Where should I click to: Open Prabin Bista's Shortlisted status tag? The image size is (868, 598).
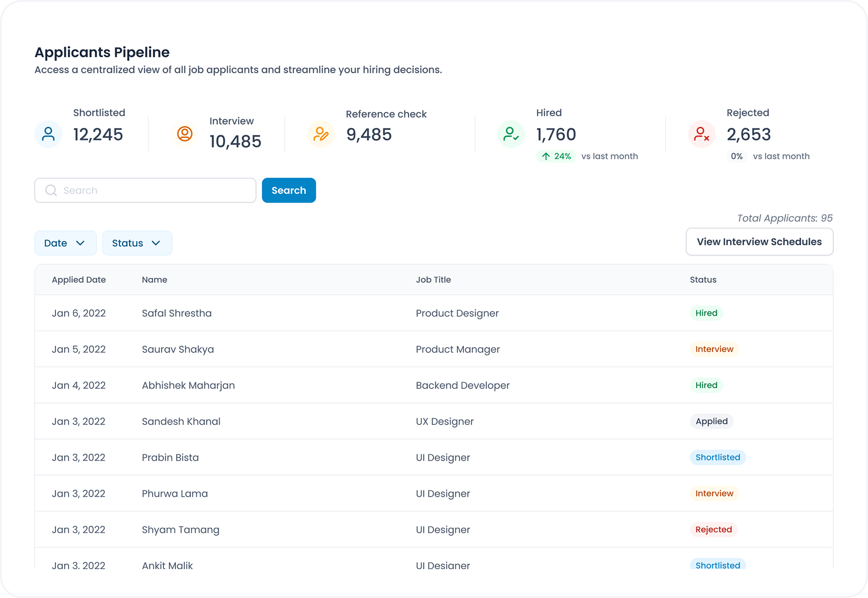click(718, 458)
